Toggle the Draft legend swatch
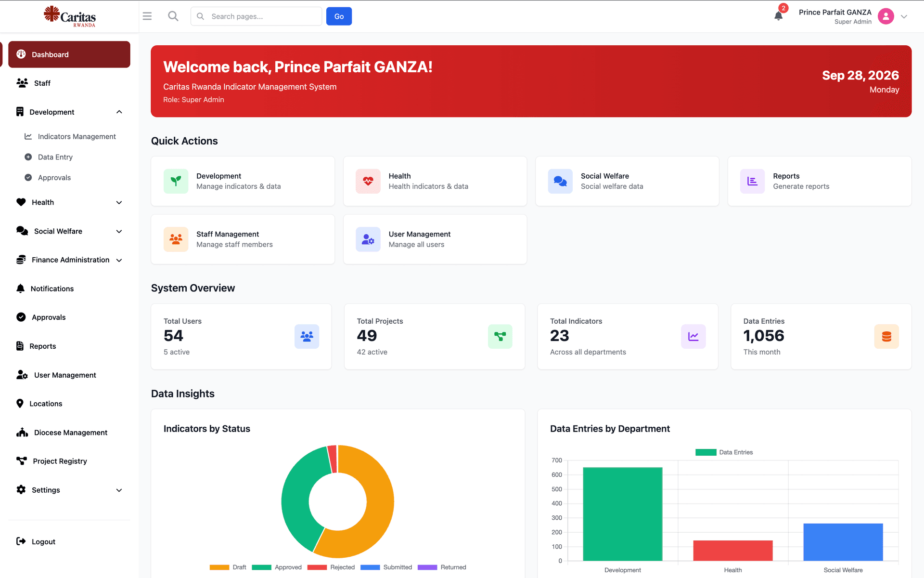The width and height of the screenshot is (924, 578). pyautogui.click(x=219, y=567)
